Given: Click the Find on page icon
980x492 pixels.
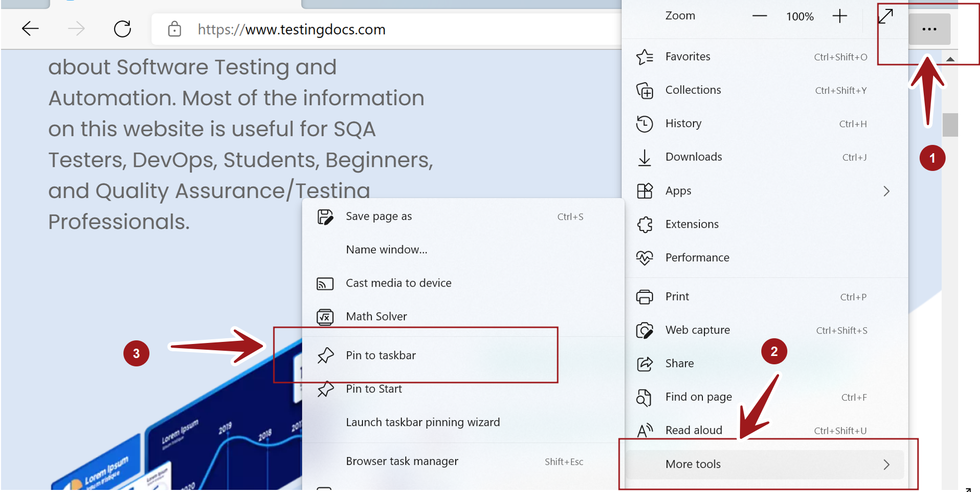Looking at the screenshot, I should click(x=645, y=398).
